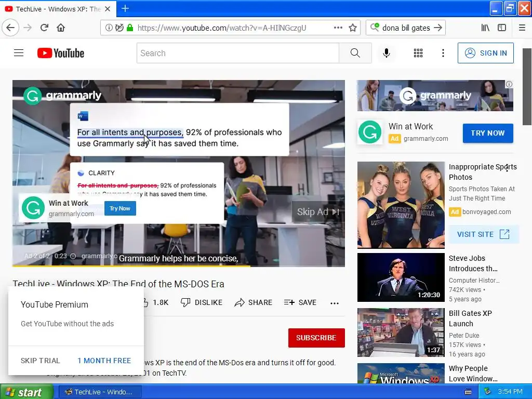Open Steve Jobs Introduces video thumbnail
532x399 pixels.
click(401, 277)
